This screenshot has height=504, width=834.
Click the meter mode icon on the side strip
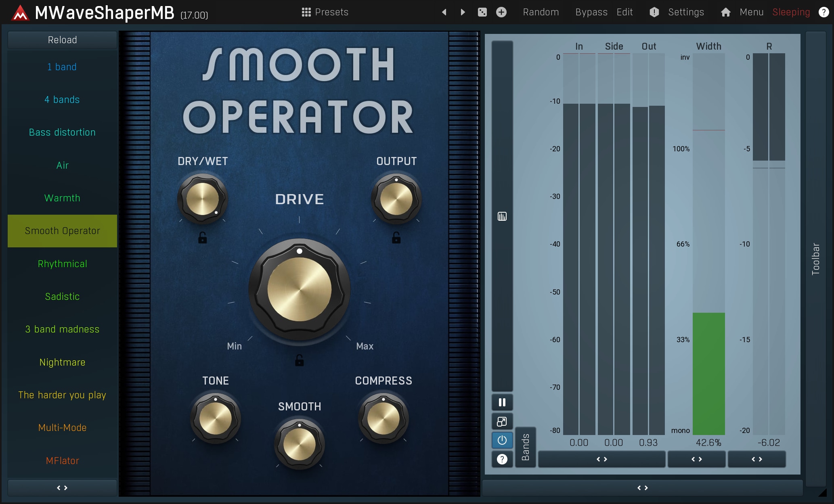(x=502, y=217)
